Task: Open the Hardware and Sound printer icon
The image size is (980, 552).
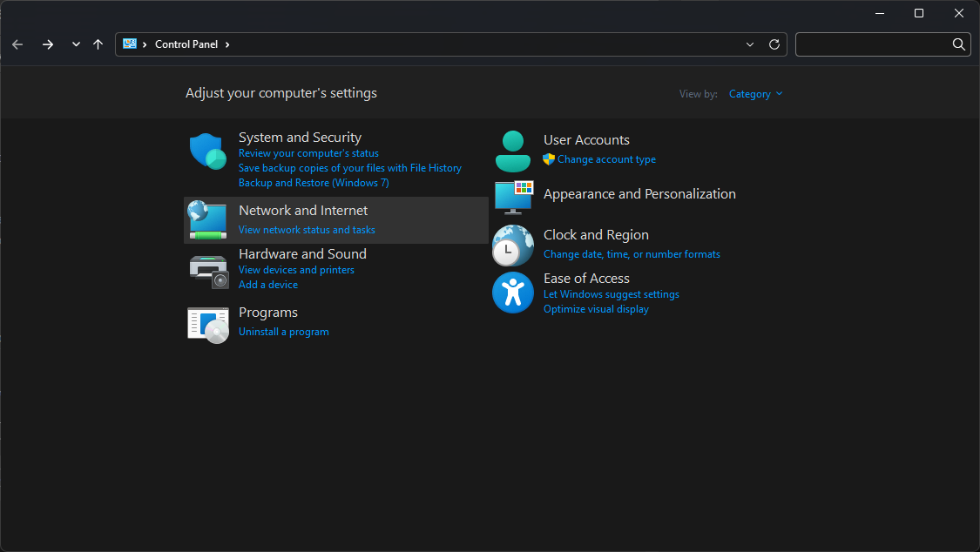Action: click(x=209, y=271)
